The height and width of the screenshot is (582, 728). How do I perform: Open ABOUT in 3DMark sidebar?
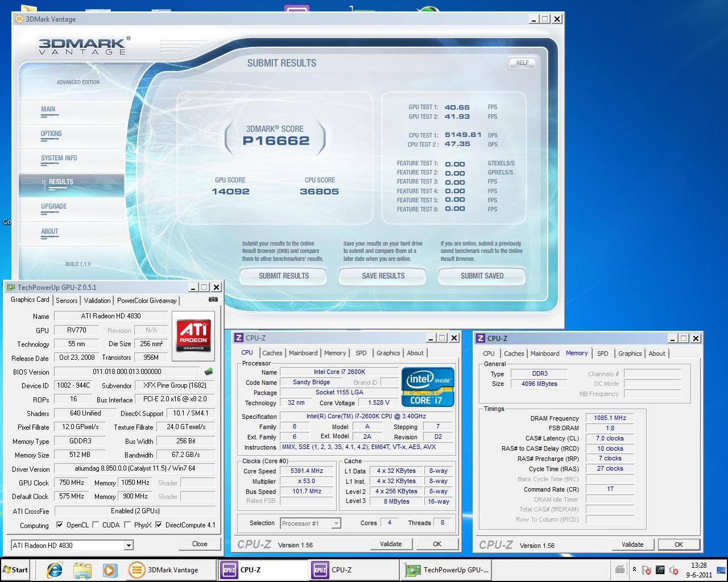coord(49,231)
